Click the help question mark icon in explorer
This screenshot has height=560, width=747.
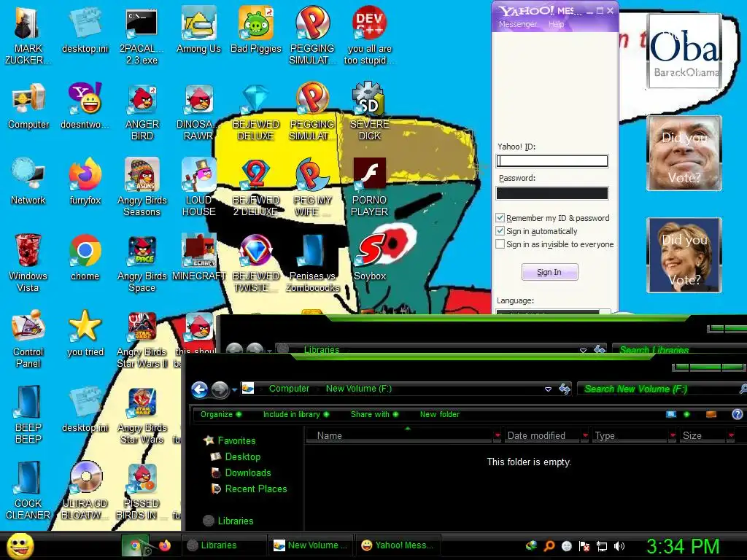738,414
